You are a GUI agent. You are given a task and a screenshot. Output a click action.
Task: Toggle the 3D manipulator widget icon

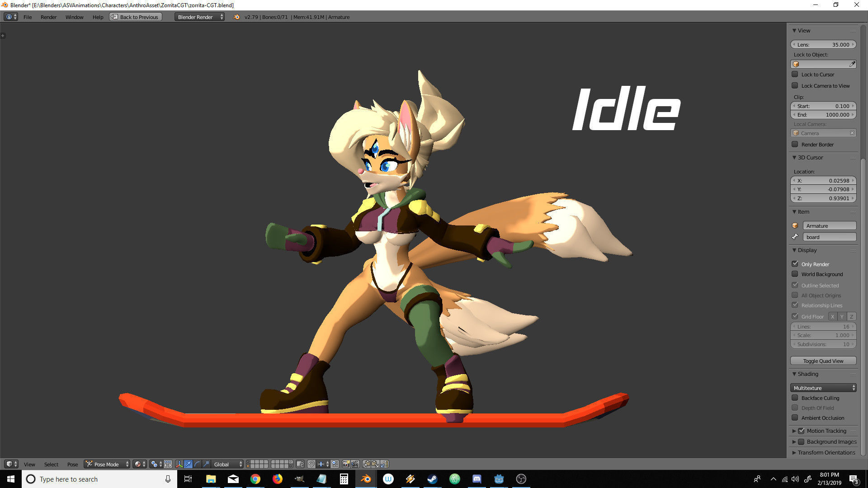point(179,464)
